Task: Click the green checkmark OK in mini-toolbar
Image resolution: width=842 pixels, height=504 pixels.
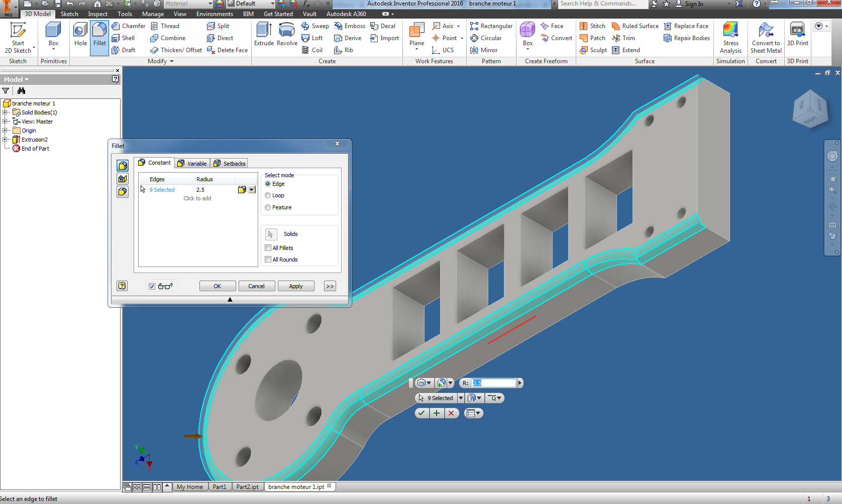Action: click(422, 413)
